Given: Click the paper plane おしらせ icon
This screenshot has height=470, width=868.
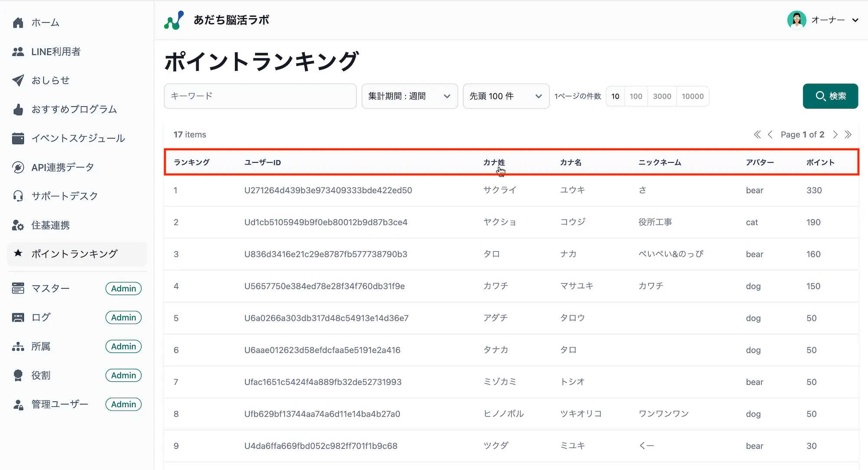Looking at the screenshot, I should click(x=18, y=80).
